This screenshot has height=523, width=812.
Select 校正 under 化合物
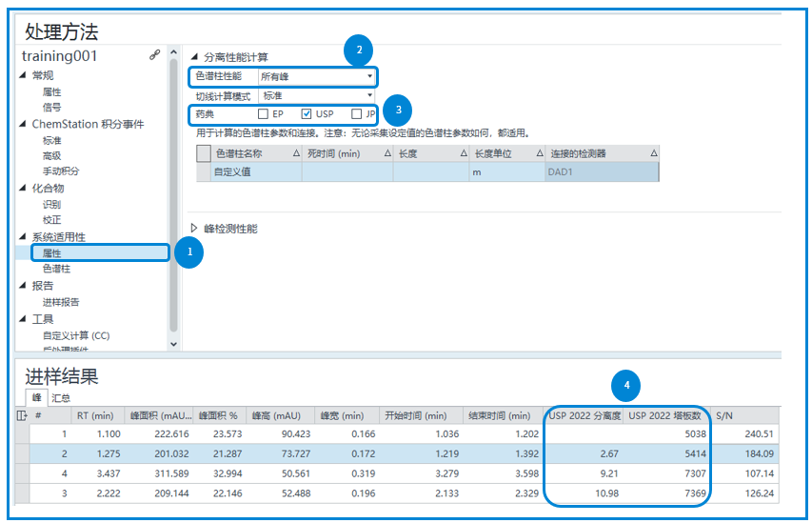[x=51, y=220]
